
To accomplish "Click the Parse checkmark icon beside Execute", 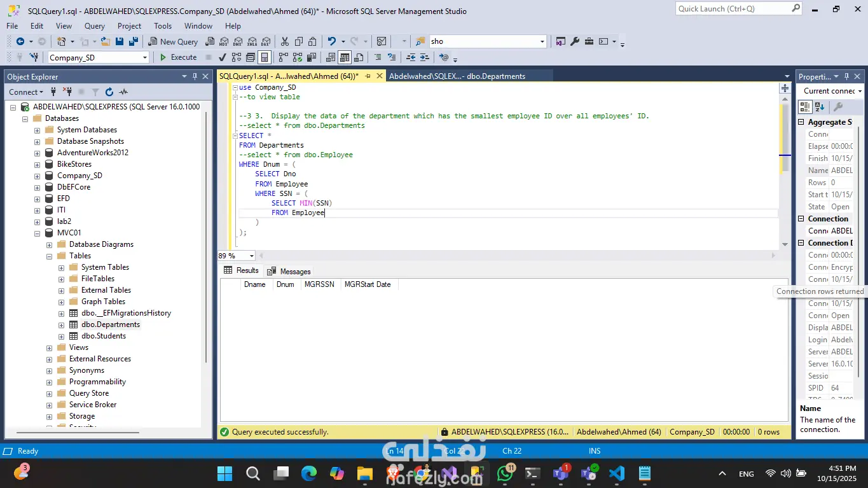I will click(223, 57).
